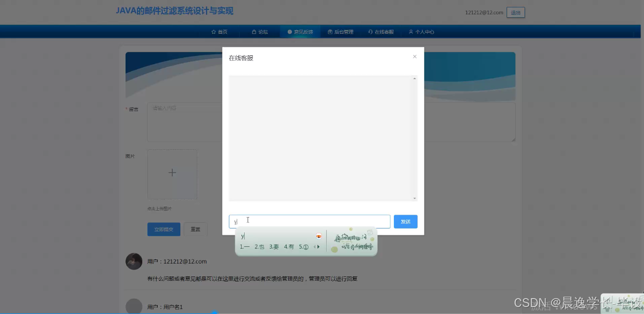Click the Sogou IME emoji face icon
This screenshot has width=644, height=314.
[319, 236]
